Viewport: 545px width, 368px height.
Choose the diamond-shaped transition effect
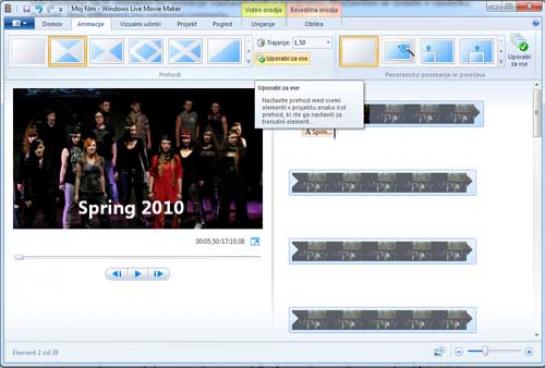(x=146, y=51)
